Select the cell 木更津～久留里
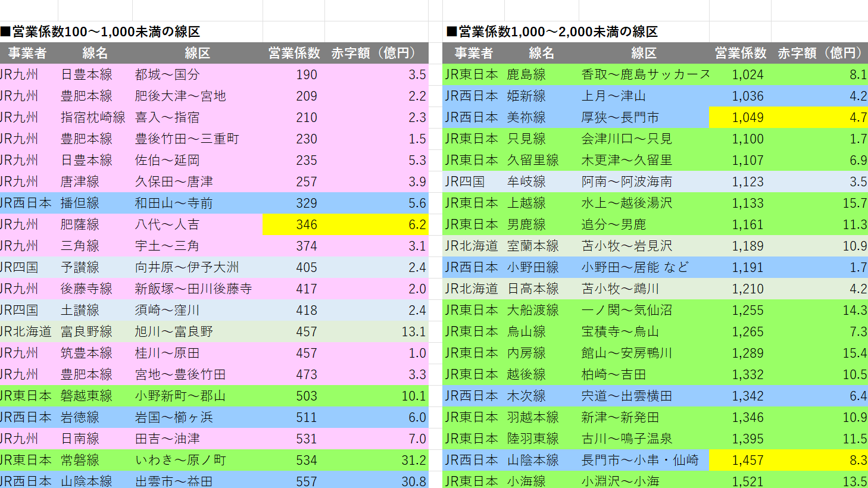The image size is (868, 488). click(x=644, y=160)
